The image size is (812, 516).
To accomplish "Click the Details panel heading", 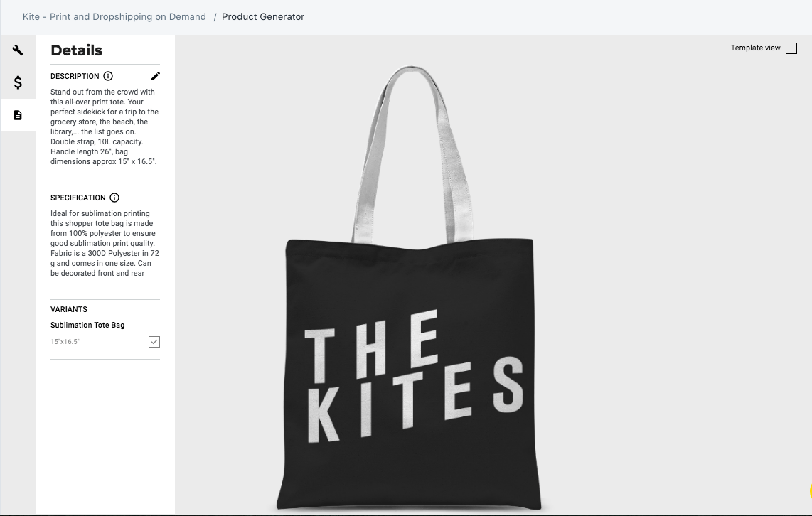I will click(76, 50).
